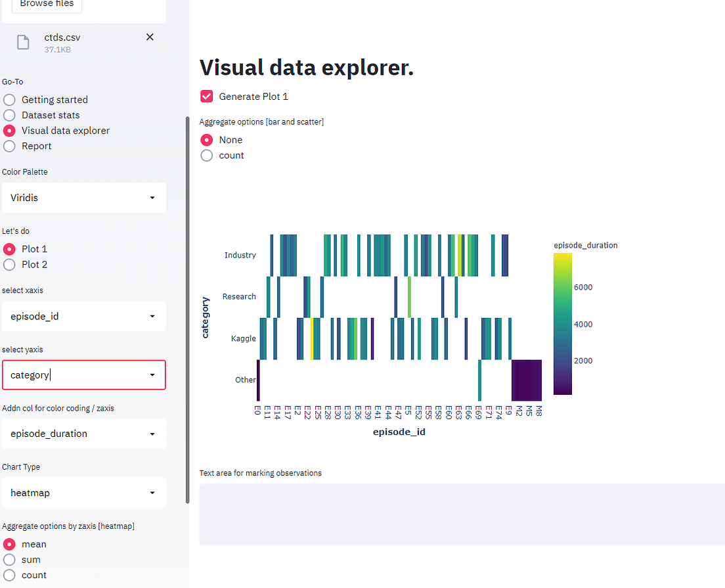Click the episode_duration colorbar legend
The image size is (725, 588).
coord(563,322)
